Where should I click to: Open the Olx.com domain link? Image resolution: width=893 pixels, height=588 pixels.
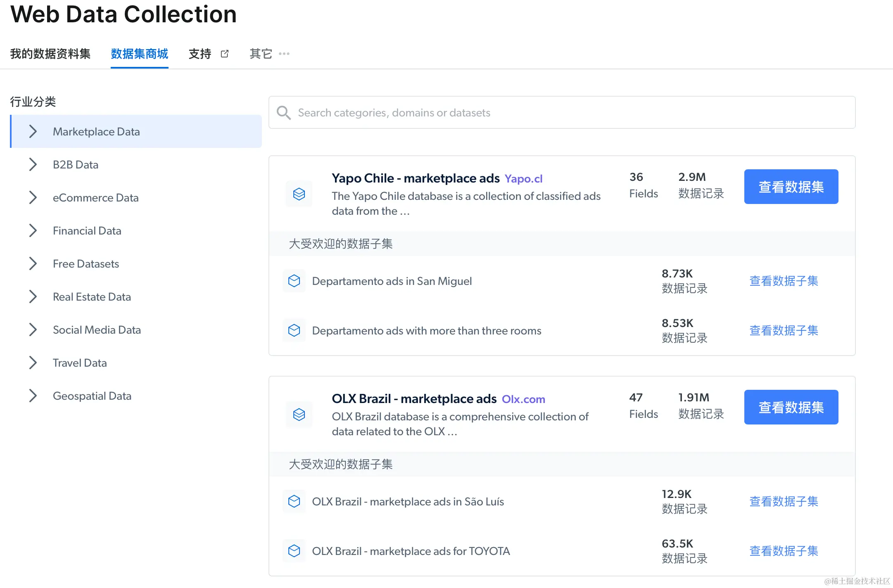tap(523, 399)
